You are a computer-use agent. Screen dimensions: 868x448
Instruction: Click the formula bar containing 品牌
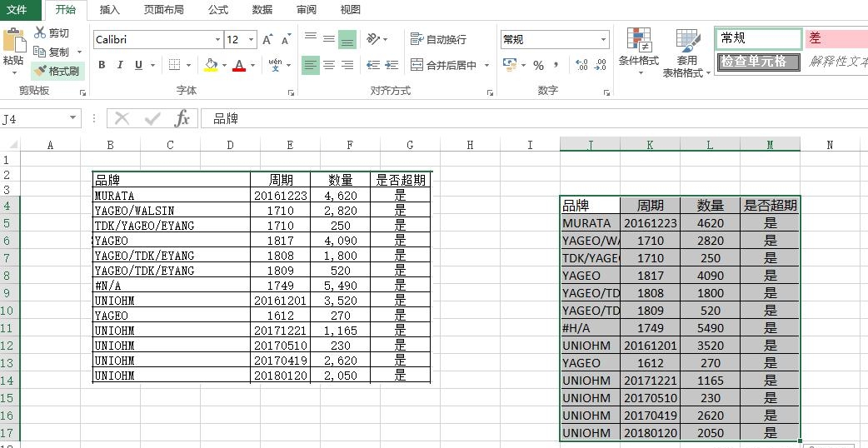[x=534, y=118]
